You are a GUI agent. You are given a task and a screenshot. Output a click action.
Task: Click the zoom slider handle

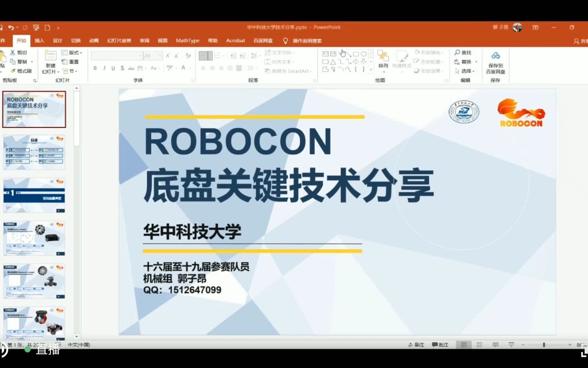pyautogui.click(x=544, y=345)
